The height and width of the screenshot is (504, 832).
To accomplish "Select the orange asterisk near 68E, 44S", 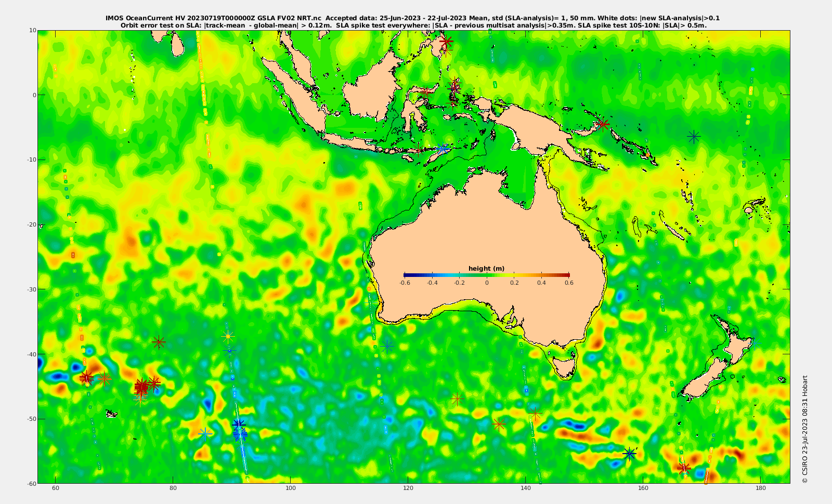I will tap(105, 378).
